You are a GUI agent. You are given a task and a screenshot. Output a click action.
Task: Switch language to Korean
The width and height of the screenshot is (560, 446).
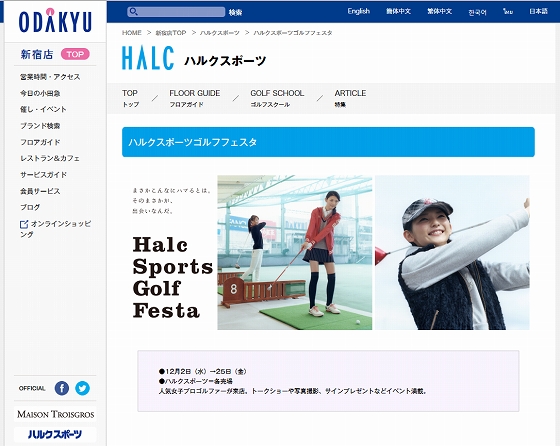click(477, 12)
